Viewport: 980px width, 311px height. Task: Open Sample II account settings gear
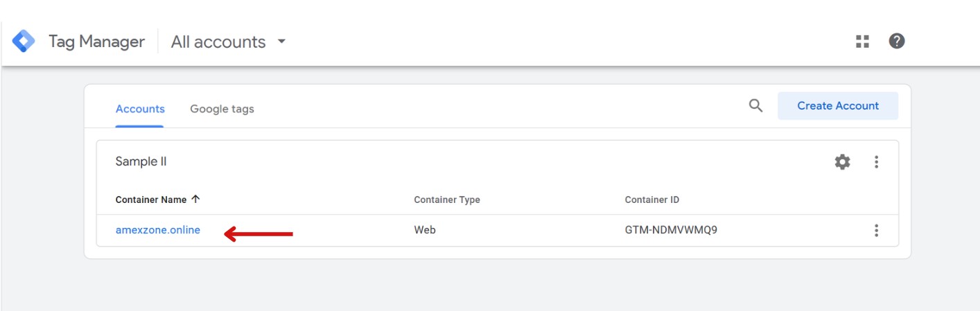tap(842, 162)
